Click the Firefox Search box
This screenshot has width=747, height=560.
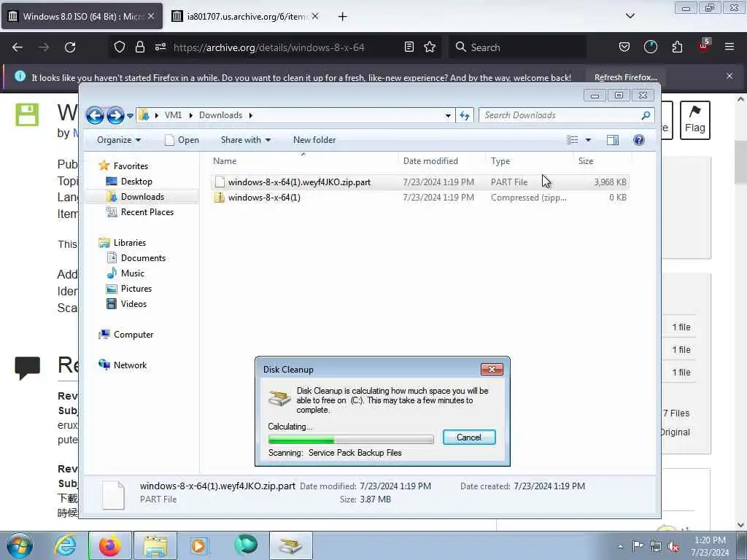pyautogui.click(x=517, y=47)
